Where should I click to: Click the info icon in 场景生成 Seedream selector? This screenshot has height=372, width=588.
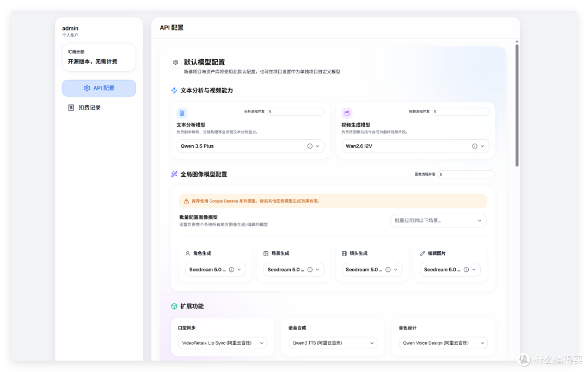pos(310,270)
